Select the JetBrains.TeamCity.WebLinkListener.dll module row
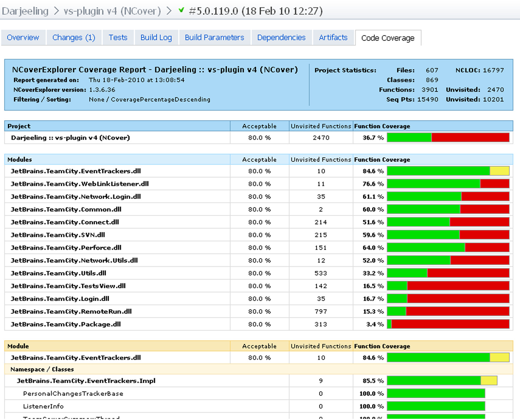Viewport: 520px width, 420px height. coord(259,184)
